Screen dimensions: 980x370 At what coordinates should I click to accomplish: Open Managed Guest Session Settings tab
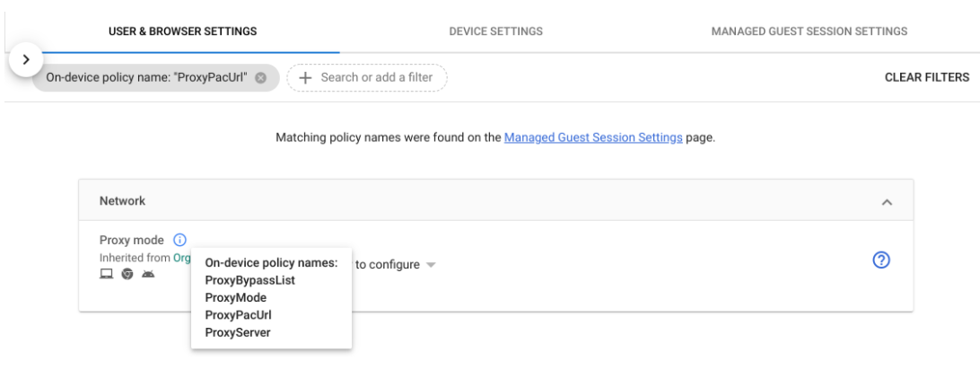tap(809, 31)
